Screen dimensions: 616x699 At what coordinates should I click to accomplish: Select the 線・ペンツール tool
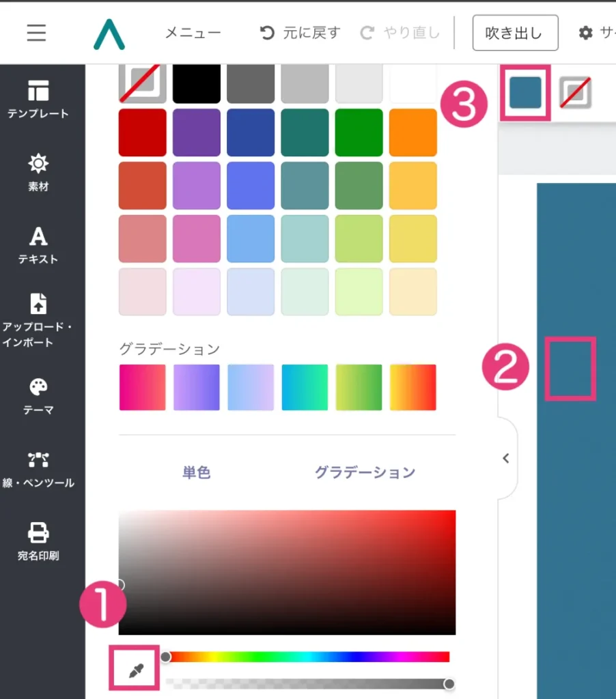coord(38,470)
